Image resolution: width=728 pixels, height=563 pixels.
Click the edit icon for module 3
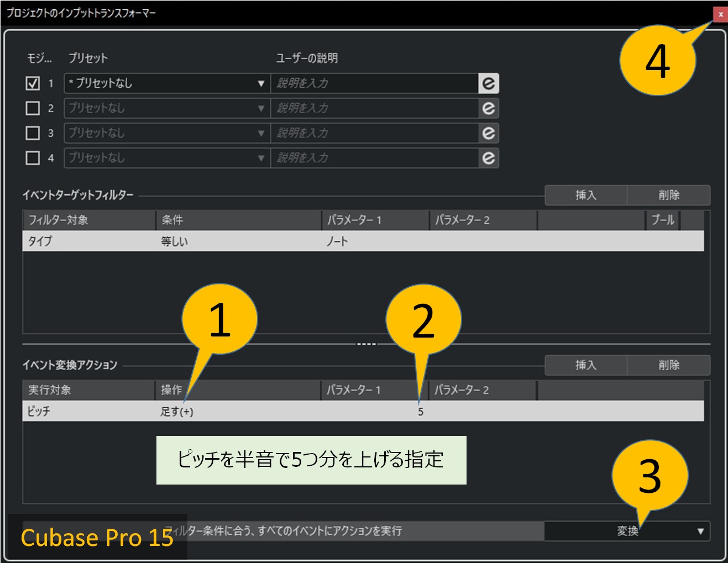(488, 133)
